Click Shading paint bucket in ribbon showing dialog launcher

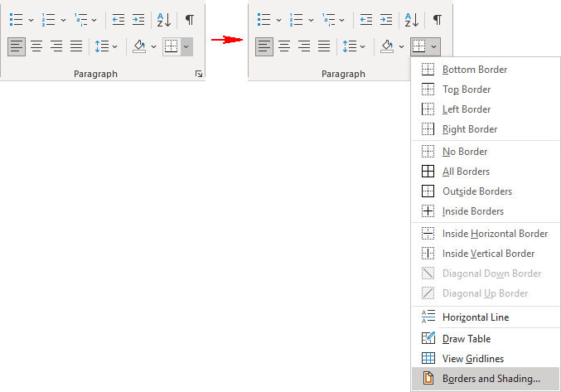tap(139, 46)
